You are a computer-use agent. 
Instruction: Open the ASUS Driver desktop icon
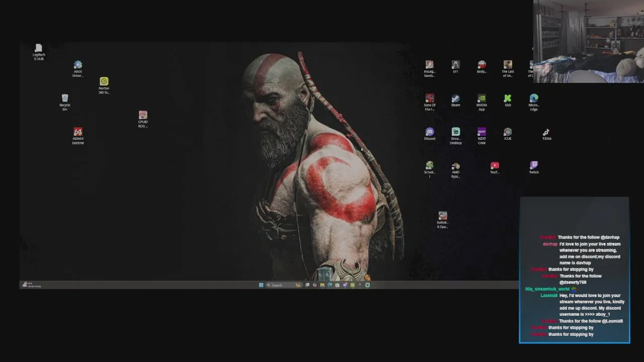(77, 69)
